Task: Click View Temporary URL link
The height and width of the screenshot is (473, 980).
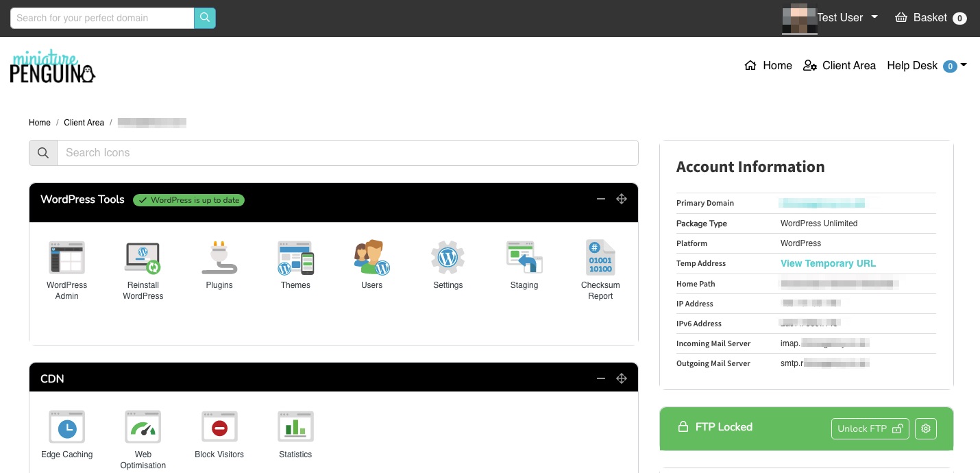Action: pos(828,263)
